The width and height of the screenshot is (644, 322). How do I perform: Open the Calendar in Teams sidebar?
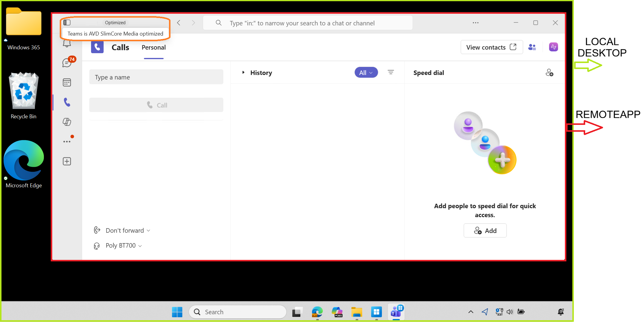67,82
